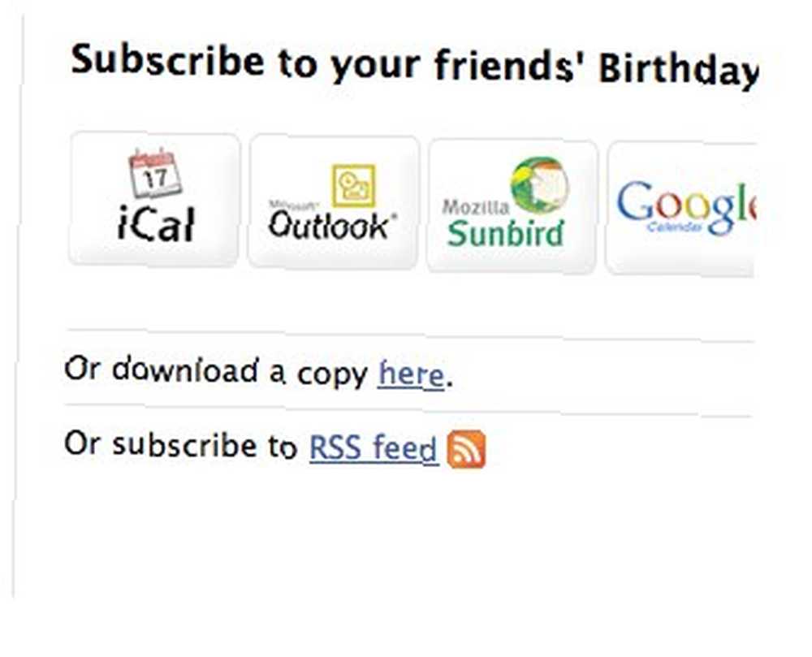Viewport: 812px width, 657px height.
Task: Click the Mozilla Sunbird globe icon
Action: coord(540,184)
